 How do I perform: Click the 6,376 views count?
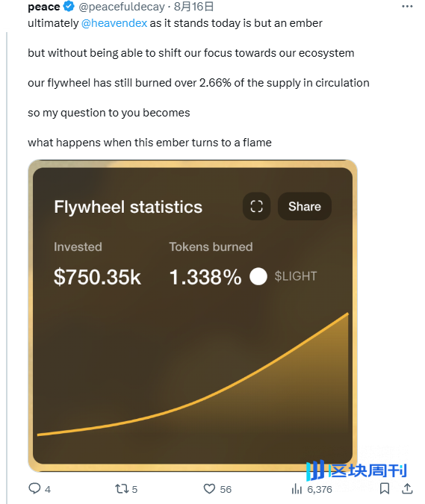(x=319, y=489)
